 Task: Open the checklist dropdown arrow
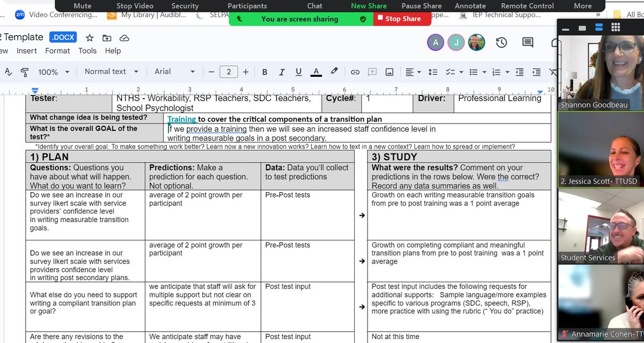[x=460, y=72]
